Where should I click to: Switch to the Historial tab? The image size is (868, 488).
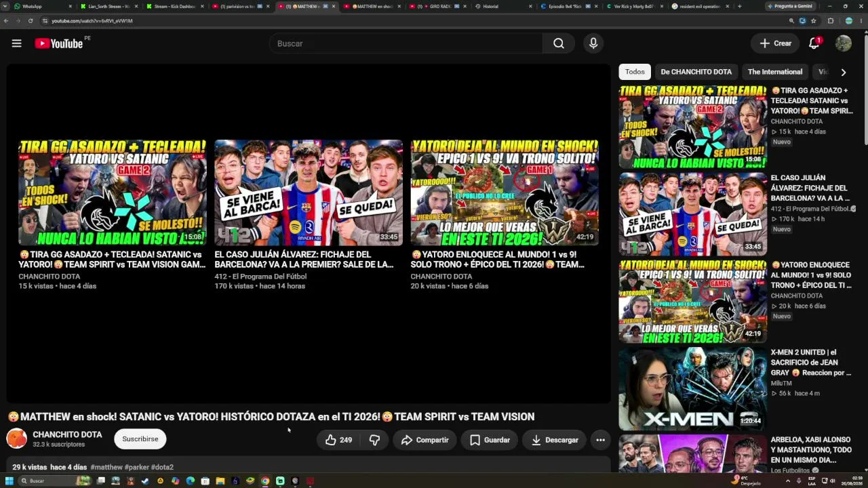coord(505,6)
